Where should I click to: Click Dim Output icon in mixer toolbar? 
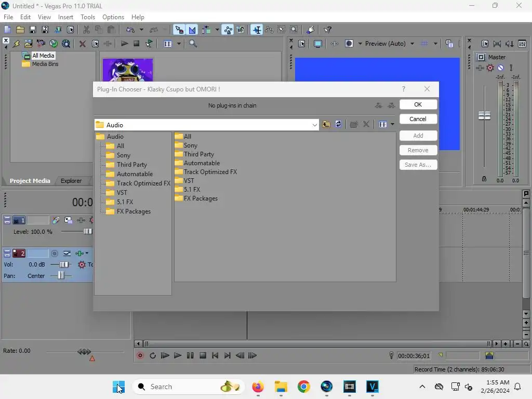click(510, 44)
